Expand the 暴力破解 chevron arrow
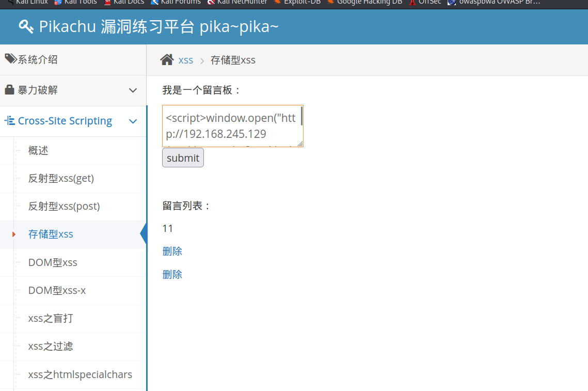 (x=133, y=90)
